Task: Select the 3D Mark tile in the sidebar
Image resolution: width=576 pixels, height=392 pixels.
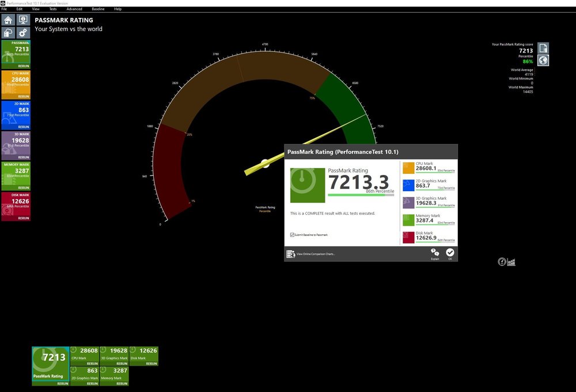Action: click(16, 143)
